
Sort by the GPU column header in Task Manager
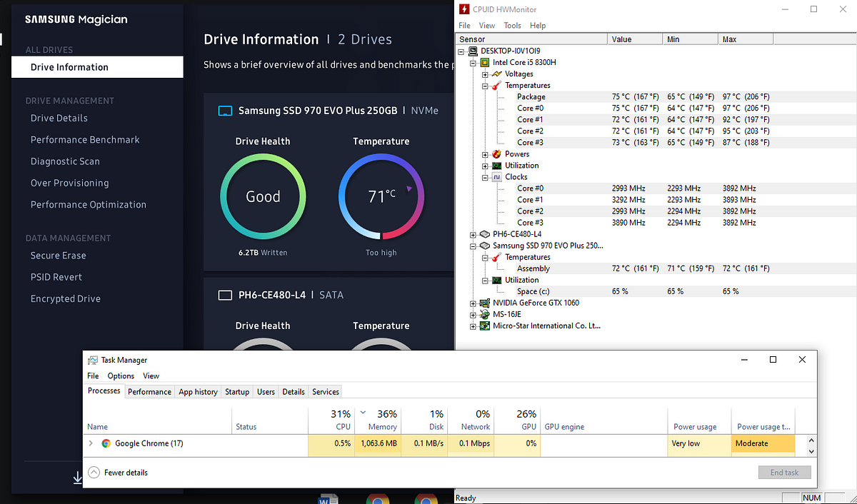(x=518, y=420)
